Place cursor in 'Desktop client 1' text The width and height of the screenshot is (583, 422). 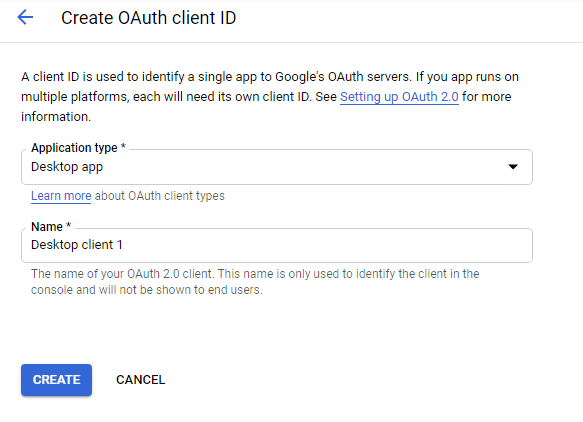click(77, 245)
